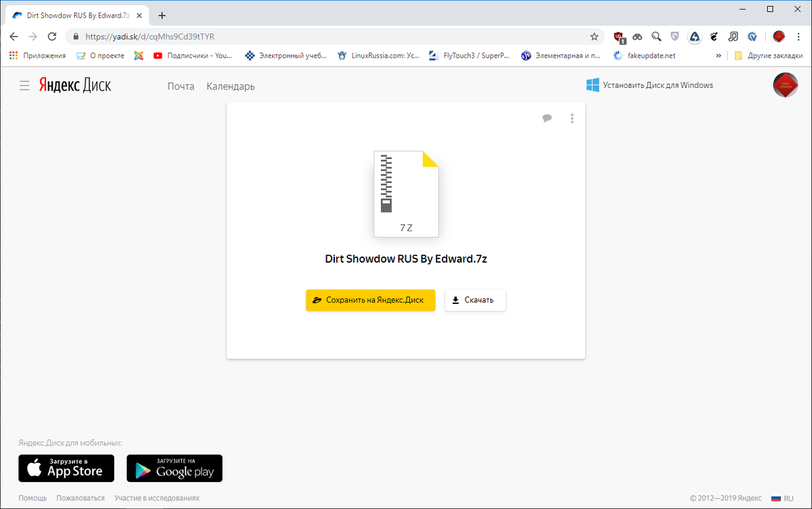Open the music note extension
Viewport: 812px width, 509px height.
point(733,37)
